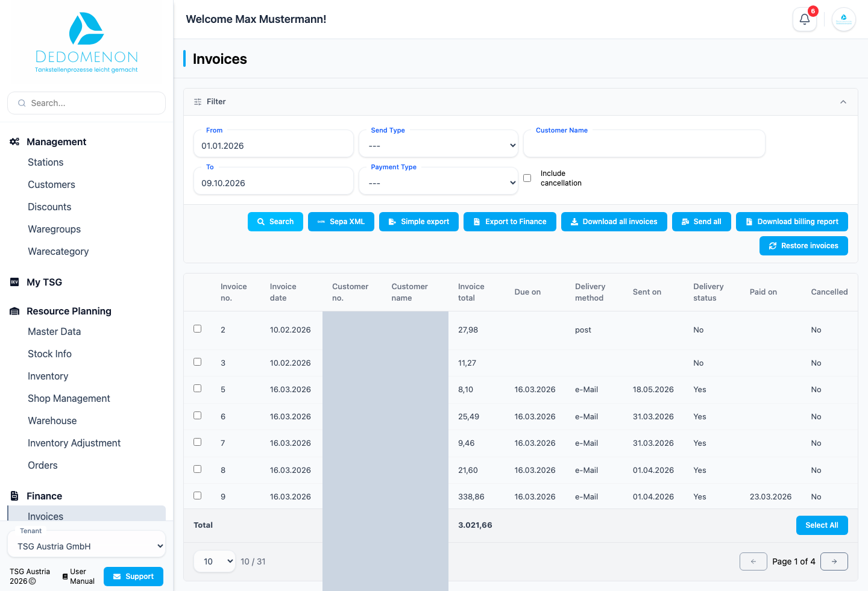Open the page size dropdown

coord(215,561)
